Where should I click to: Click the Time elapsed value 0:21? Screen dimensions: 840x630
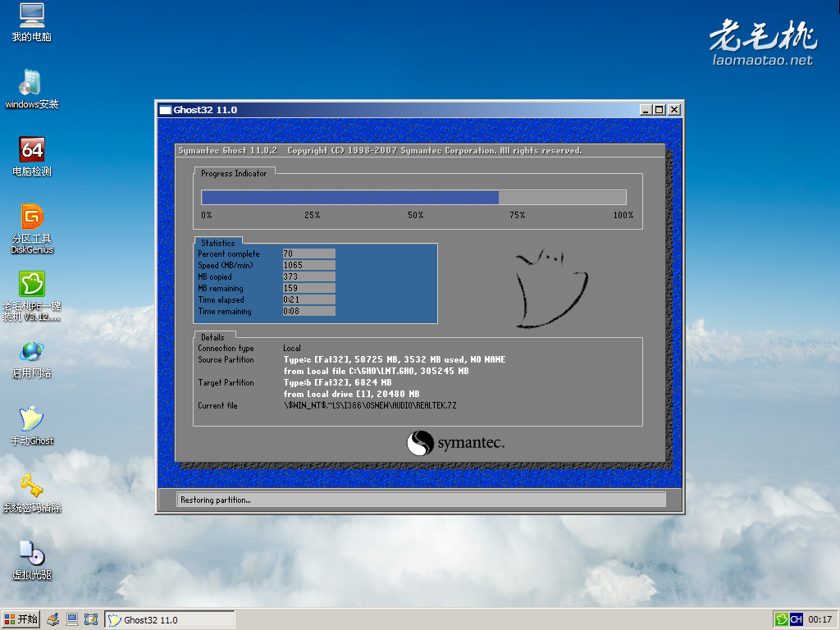309,299
